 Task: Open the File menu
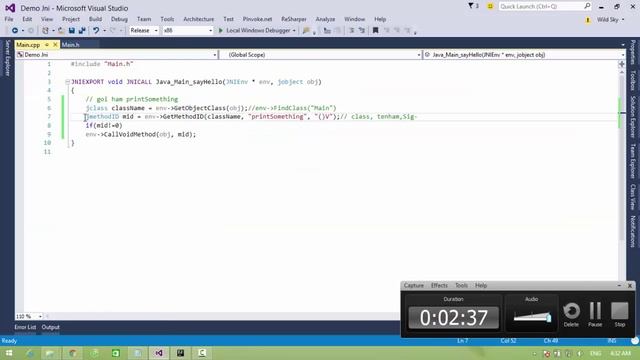click(9, 19)
